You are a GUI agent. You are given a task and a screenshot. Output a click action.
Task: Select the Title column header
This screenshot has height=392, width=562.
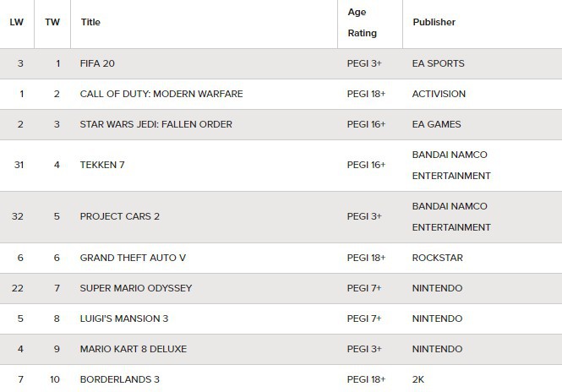click(90, 22)
